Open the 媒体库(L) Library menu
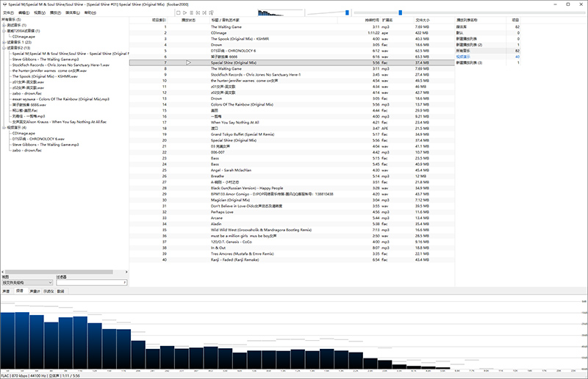Image resolution: width=588 pixels, height=379 pixels. [x=73, y=12]
